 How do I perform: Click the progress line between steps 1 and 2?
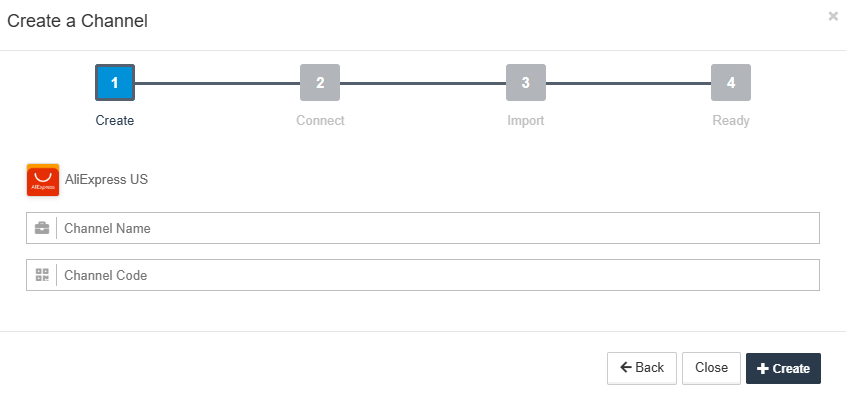217,83
